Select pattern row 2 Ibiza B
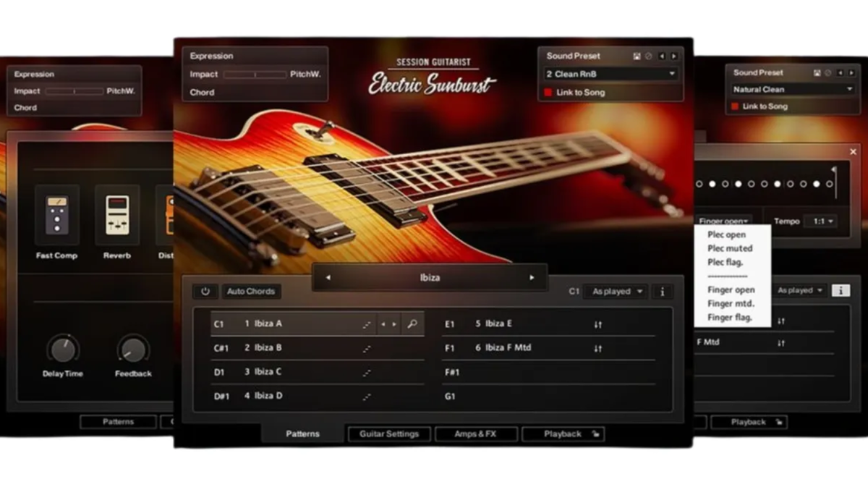Viewport: 868px width, 482px height. (x=317, y=348)
